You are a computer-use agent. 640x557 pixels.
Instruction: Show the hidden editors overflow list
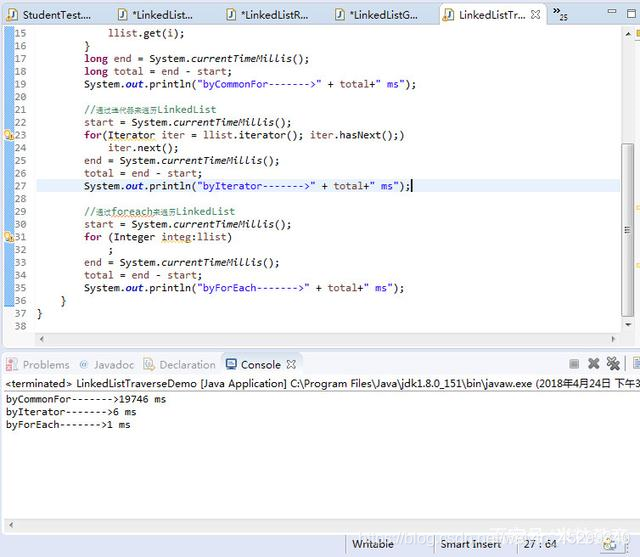point(560,13)
